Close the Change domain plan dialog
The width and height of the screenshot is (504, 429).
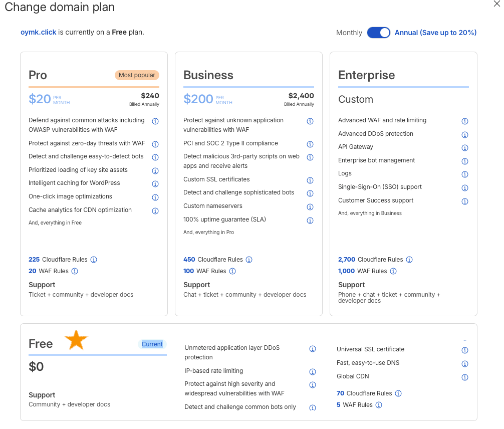(x=496, y=4)
